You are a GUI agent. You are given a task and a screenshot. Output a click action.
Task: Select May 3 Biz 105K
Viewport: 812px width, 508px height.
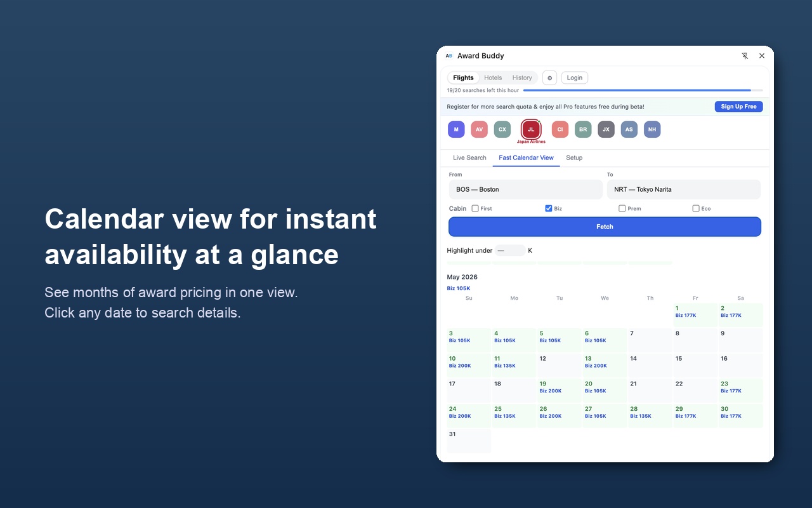469,340
